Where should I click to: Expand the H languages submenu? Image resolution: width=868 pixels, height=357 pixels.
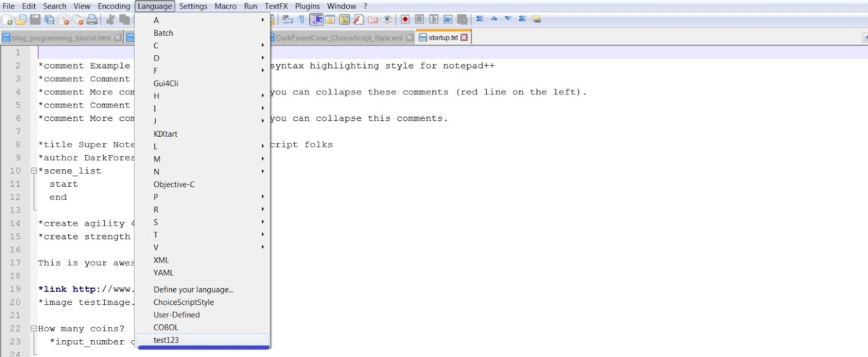(203, 96)
